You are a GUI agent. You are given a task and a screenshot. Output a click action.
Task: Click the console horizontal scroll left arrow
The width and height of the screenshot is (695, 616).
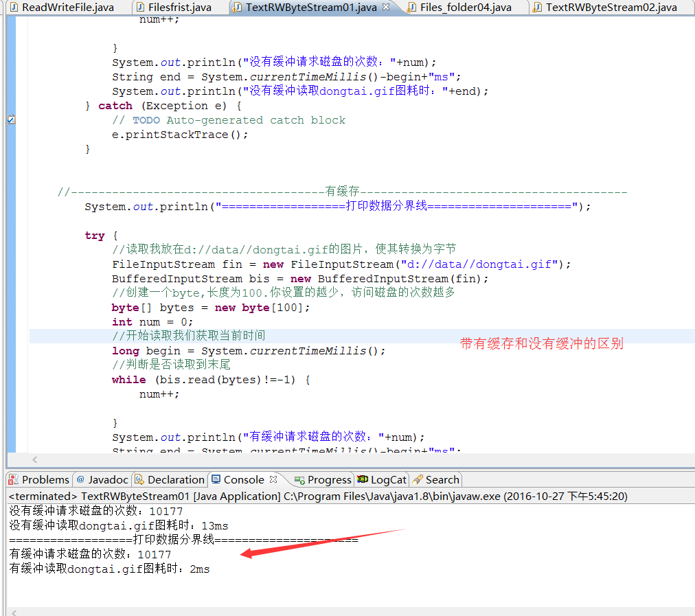[14, 613]
